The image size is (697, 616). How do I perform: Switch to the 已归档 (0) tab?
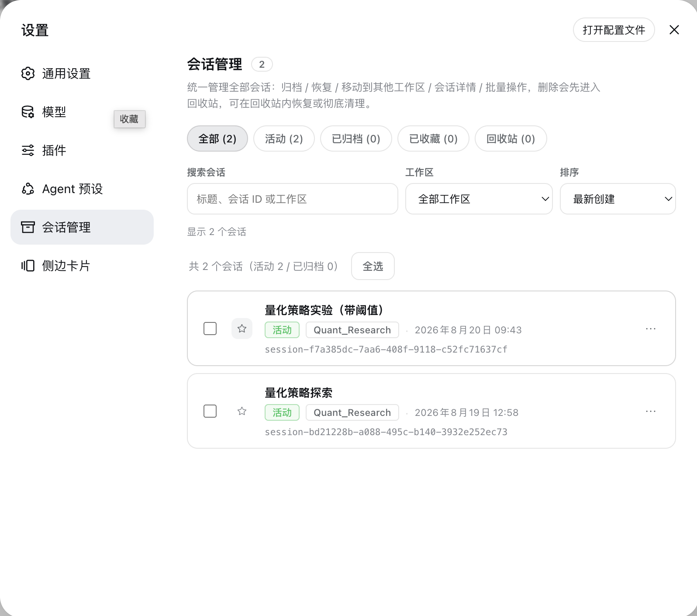pyautogui.click(x=356, y=138)
